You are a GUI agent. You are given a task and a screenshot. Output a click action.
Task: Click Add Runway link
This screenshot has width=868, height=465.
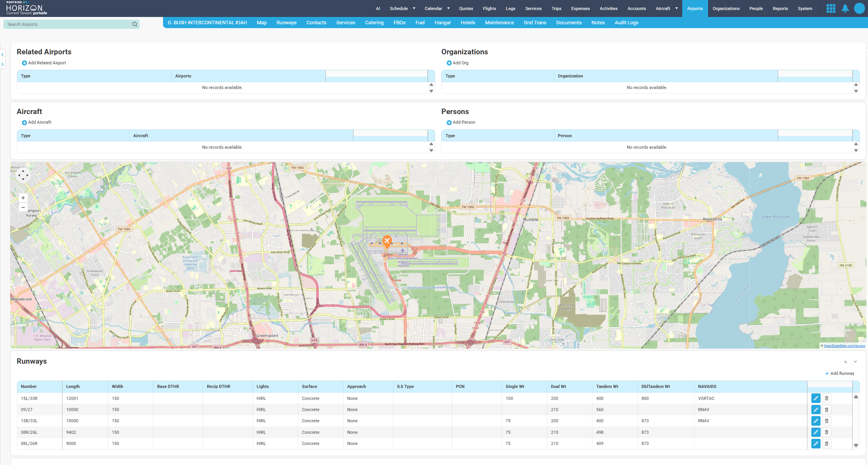click(x=839, y=373)
